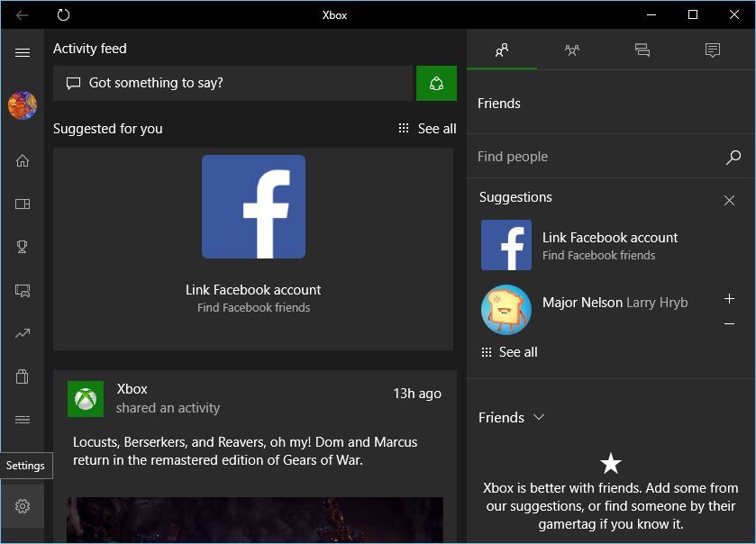Click See all in Suggested for you

click(427, 129)
